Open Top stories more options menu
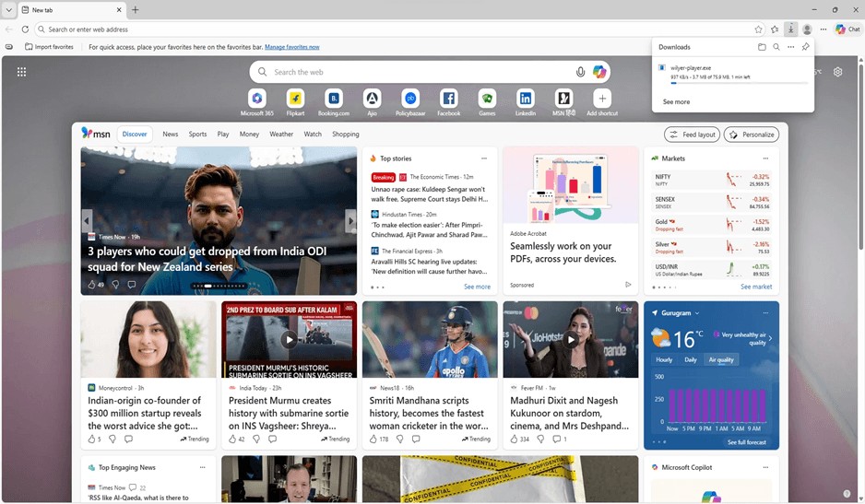Screen dimensions: 865x504 (x=484, y=158)
